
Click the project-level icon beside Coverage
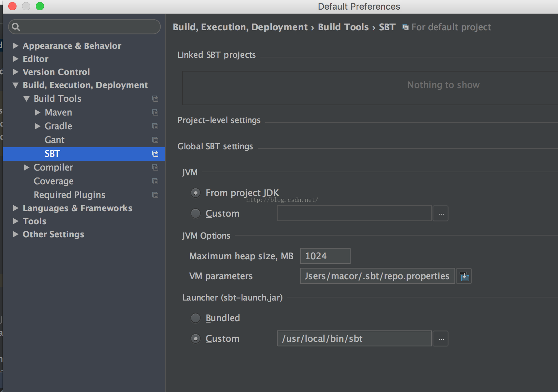click(x=155, y=181)
